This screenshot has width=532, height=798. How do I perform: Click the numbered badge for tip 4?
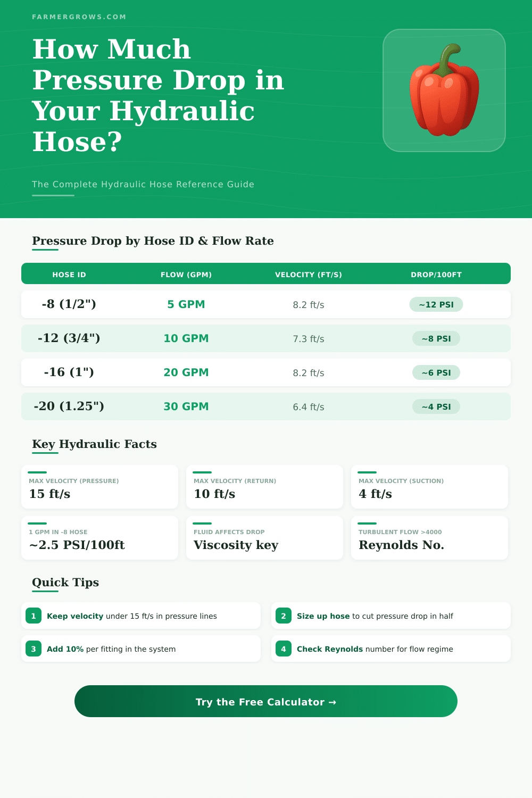(283, 649)
